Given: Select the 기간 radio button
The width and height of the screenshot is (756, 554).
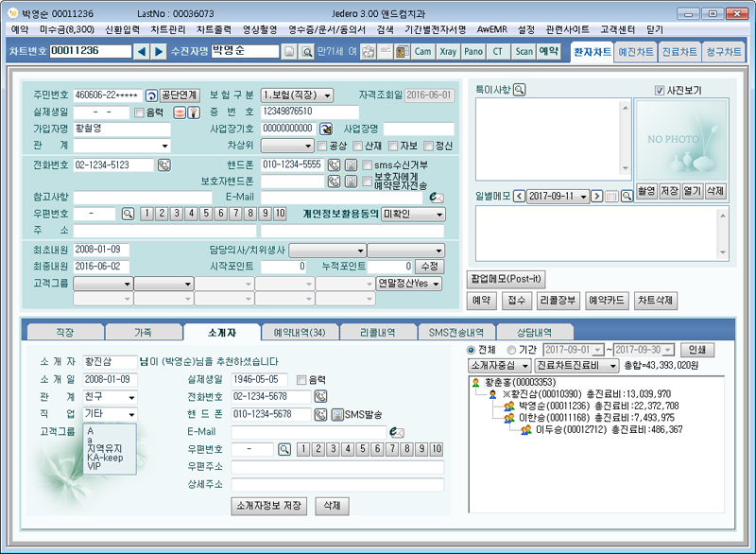Looking at the screenshot, I should 512,349.
